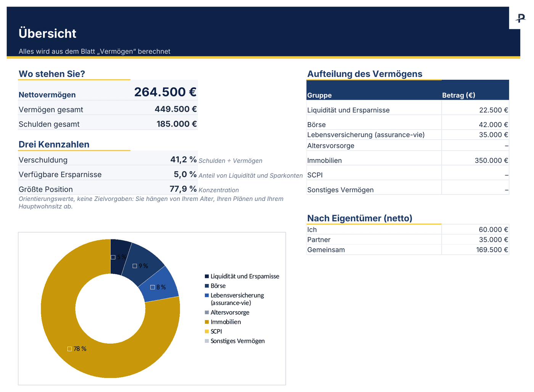
Task: Select the 9 % Börse chart segment
Action: [142, 263]
